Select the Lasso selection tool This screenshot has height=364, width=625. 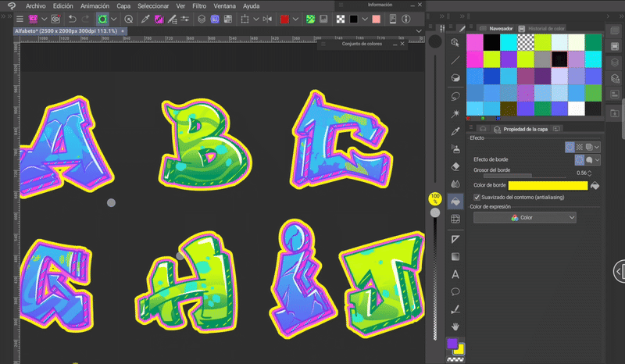[455, 95]
